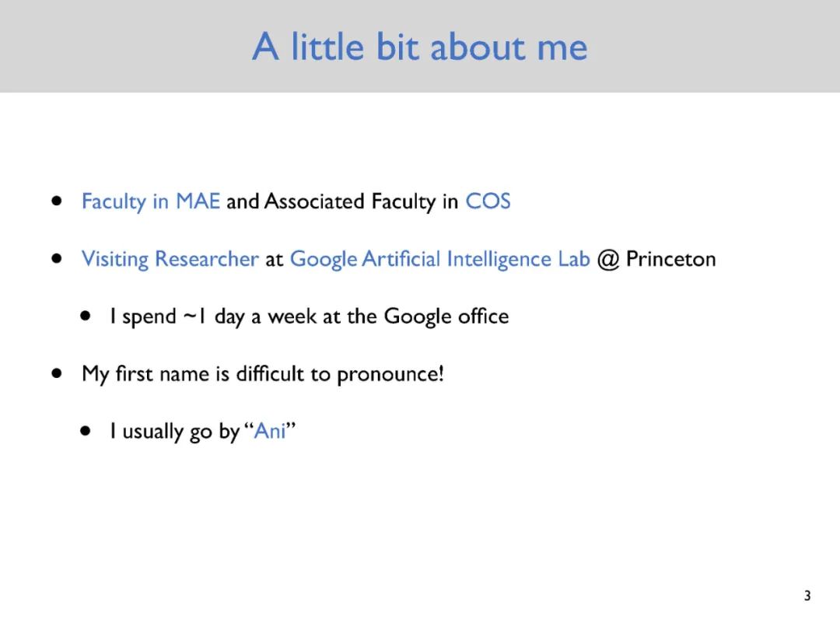The image size is (840, 630).
Task: Click the word "at" after Visiting Researcher
Action: click(x=275, y=260)
